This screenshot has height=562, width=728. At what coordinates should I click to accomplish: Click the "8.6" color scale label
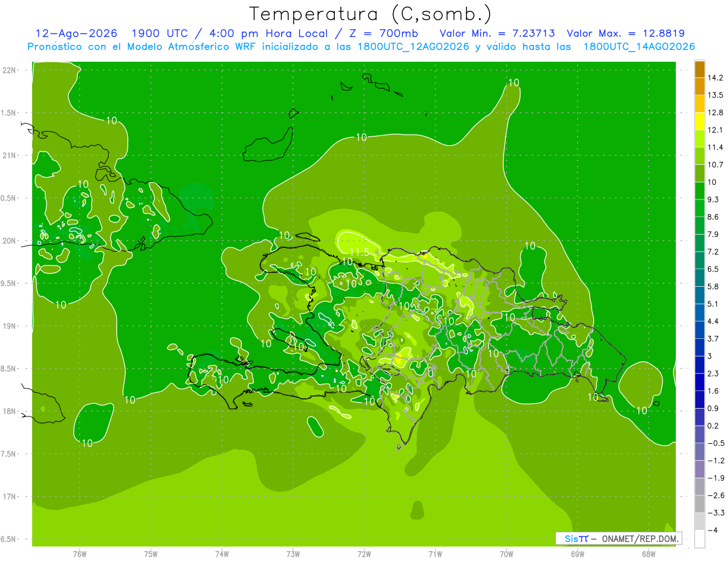pos(714,216)
